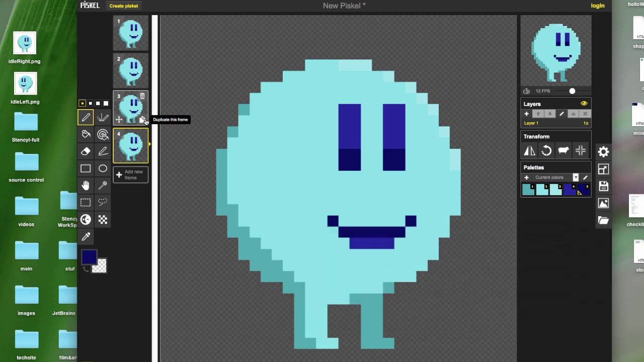Viewport: 644px width, 362px height.
Task: Center the image with align icon
Action: tap(581, 151)
